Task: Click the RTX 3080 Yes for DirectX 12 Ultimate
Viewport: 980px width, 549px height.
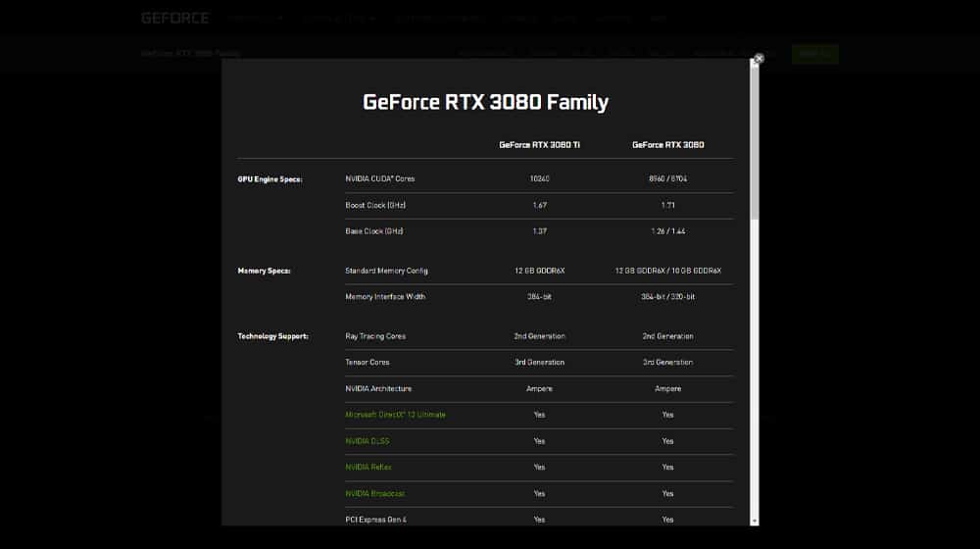Action: pyautogui.click(x=668, y=415)
